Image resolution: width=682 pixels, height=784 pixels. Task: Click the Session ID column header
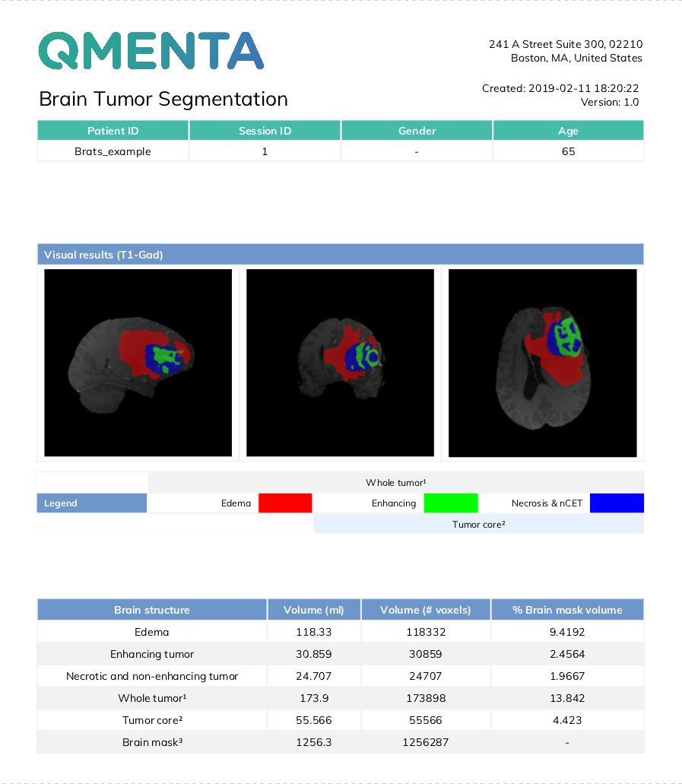pos(265,131)
